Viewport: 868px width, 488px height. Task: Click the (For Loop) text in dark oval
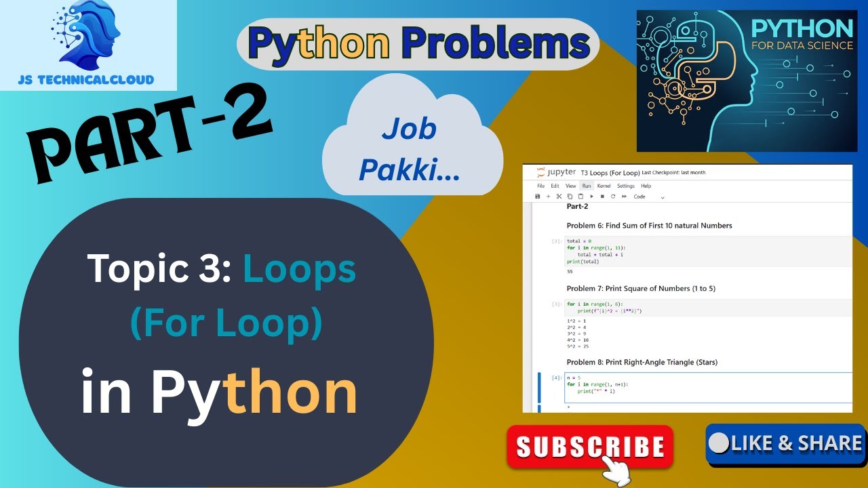(226, 323)
